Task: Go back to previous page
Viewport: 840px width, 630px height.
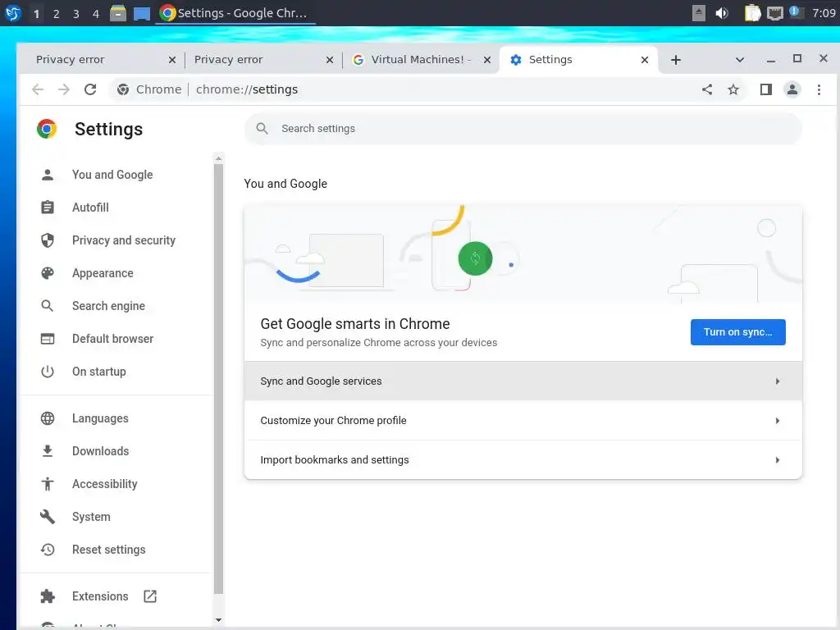Action: pyautogui.click(x=38, y=89)
